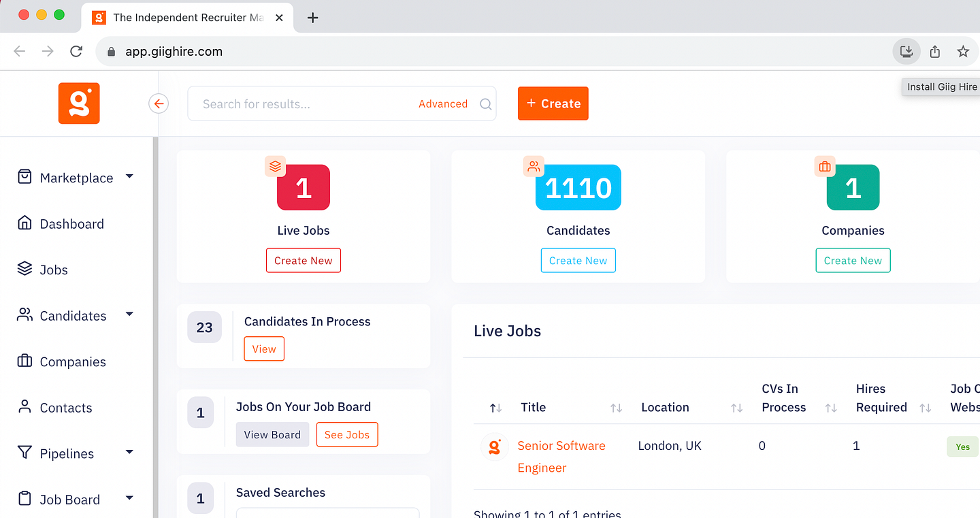
Task: Click the Companies briefcase icon in sidebar
Action: [24, 361]
